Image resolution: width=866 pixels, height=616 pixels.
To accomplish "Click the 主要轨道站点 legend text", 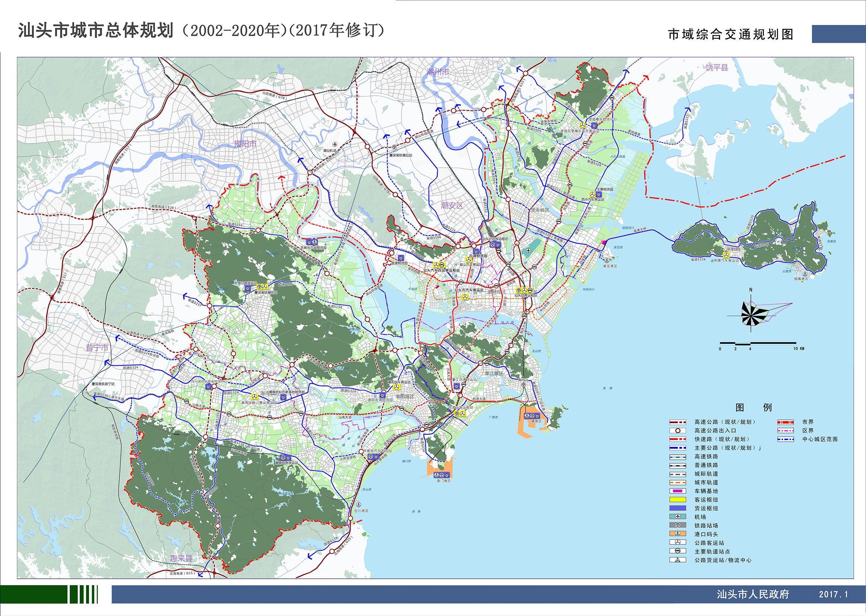I will click(x=712, y=552).
